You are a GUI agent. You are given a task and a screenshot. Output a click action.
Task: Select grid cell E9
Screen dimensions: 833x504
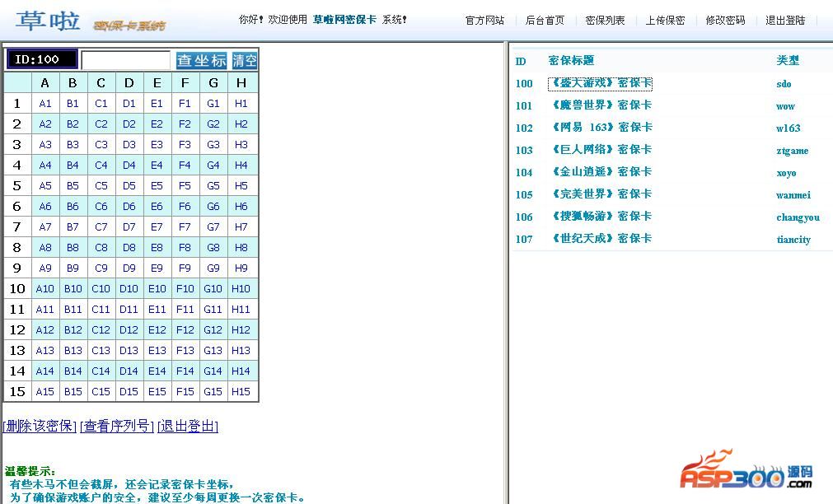tap(157, 268)
